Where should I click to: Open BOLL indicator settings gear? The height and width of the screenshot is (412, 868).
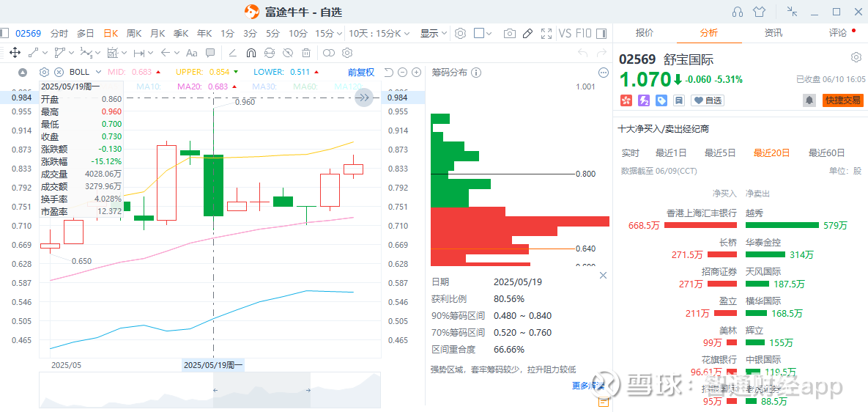tap(44, 72)
